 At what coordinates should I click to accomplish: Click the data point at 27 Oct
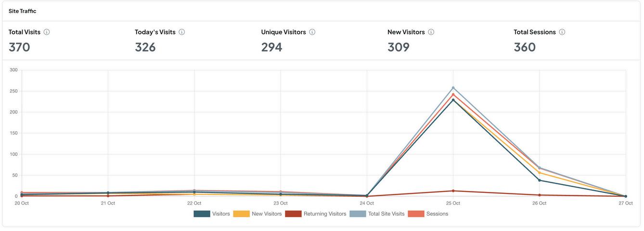pyautogui.click(x=625, y=196)
